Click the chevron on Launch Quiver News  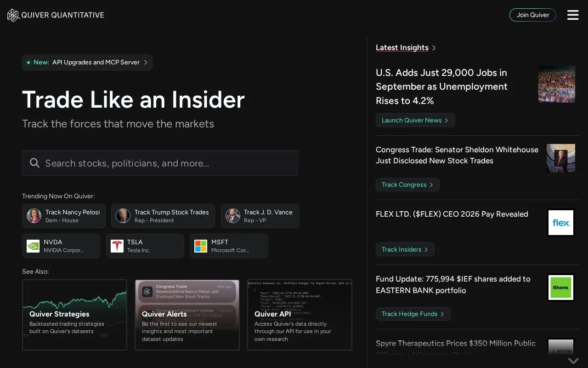[446, 120]
